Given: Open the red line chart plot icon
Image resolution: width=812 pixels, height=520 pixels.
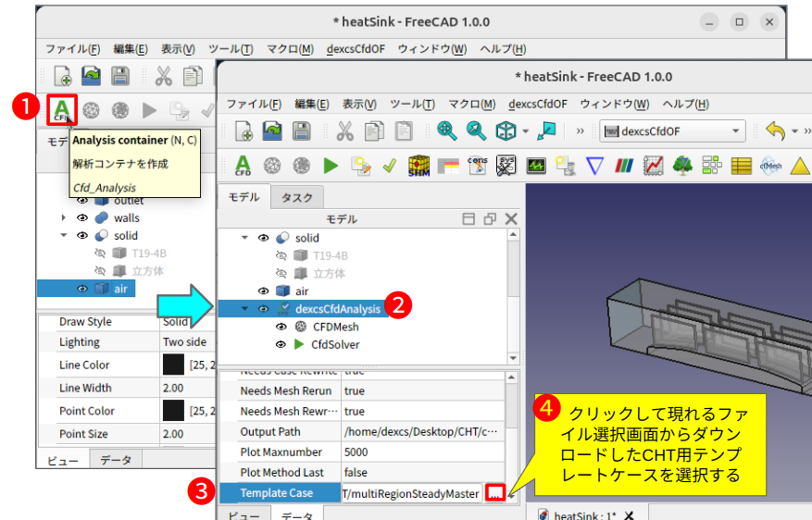Looking at the screenshot, I should point(653,166).
